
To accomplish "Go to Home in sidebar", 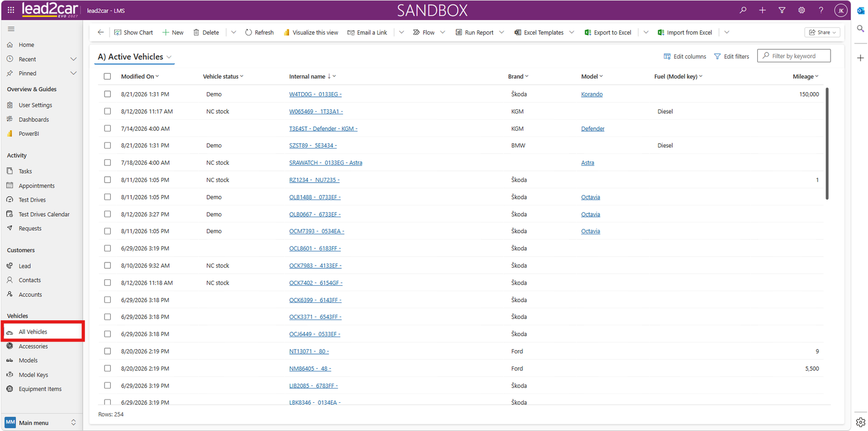I will [x=26, y=45].
